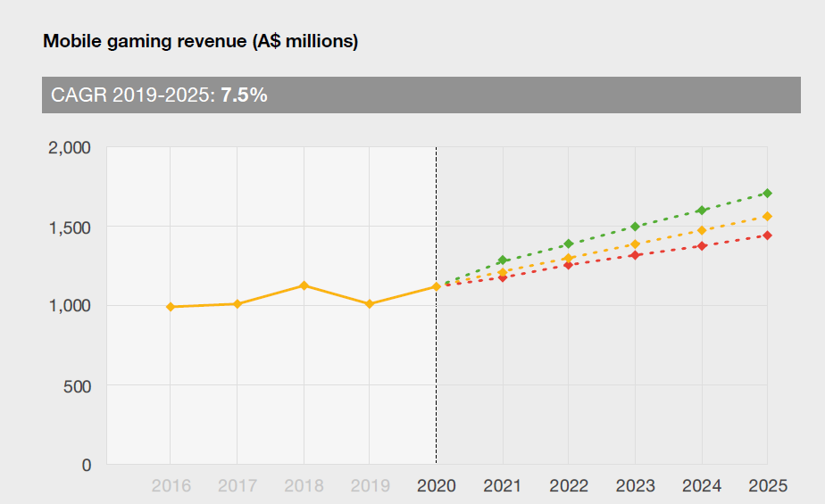Select the 2020 data point on dashed line
Viewport: 825px width, 504px height.
tap(437, 286)
